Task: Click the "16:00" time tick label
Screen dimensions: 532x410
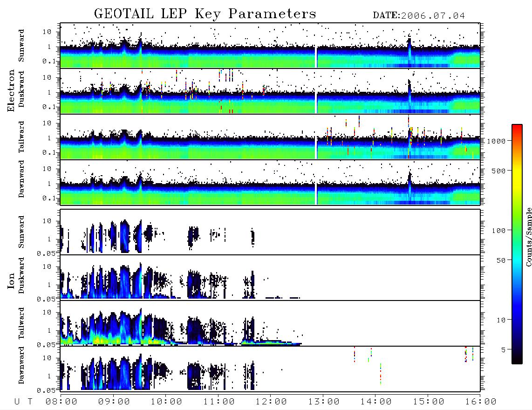Action: point(481,402)
